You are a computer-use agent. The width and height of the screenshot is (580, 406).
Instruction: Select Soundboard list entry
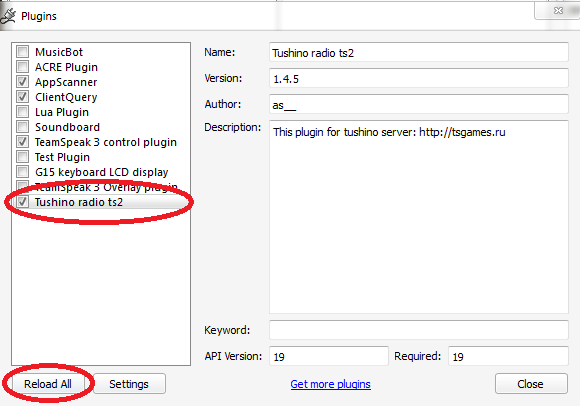pos(67,127)
